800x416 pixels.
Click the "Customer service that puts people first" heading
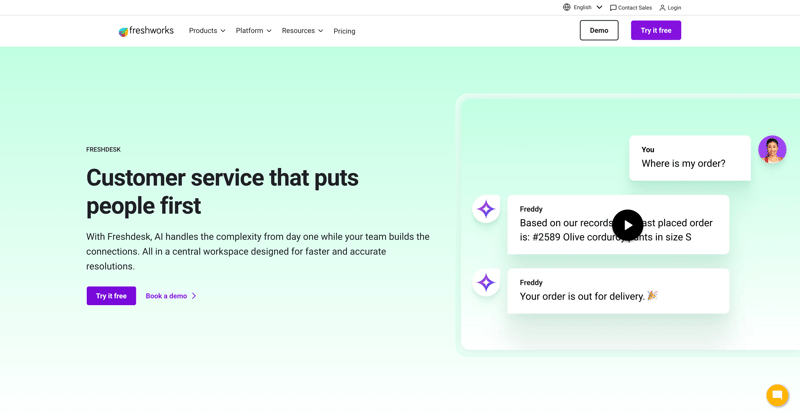click(x=222, y=192)
